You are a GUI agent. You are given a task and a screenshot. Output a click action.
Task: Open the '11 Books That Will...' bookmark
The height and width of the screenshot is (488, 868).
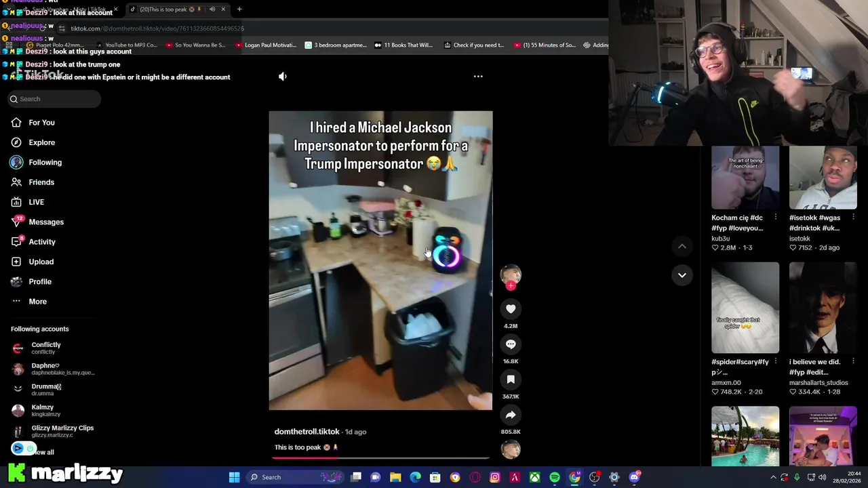click(x=403, y=45)
